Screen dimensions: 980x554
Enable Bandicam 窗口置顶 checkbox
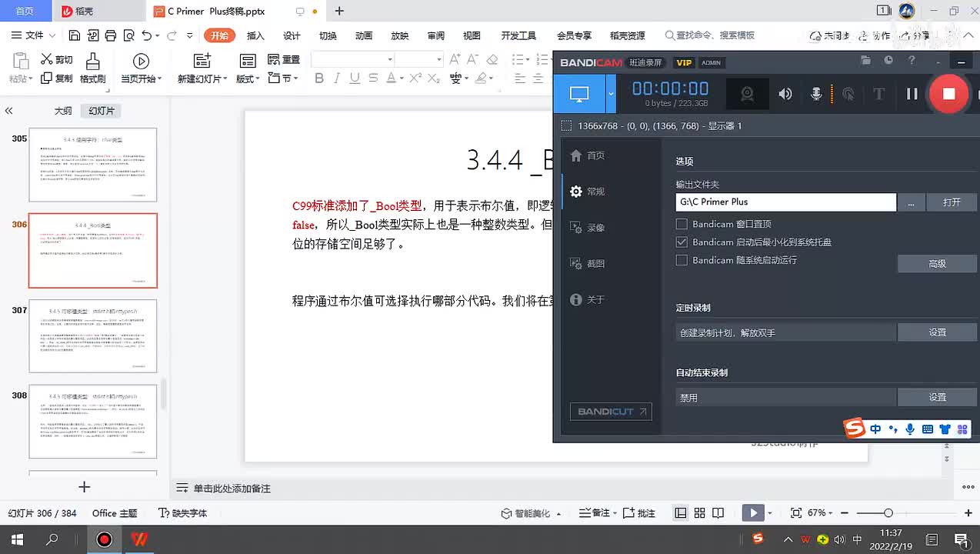point(682,224)
